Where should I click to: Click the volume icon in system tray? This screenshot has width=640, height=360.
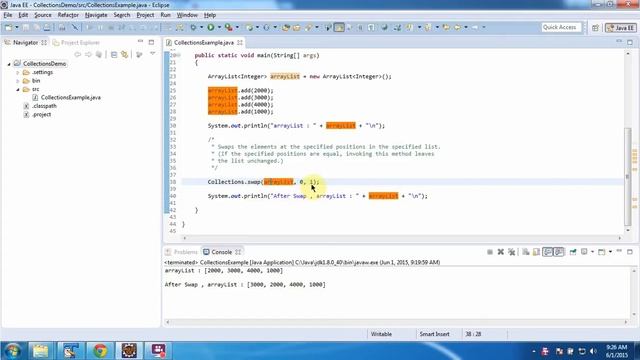coord(593,351)
